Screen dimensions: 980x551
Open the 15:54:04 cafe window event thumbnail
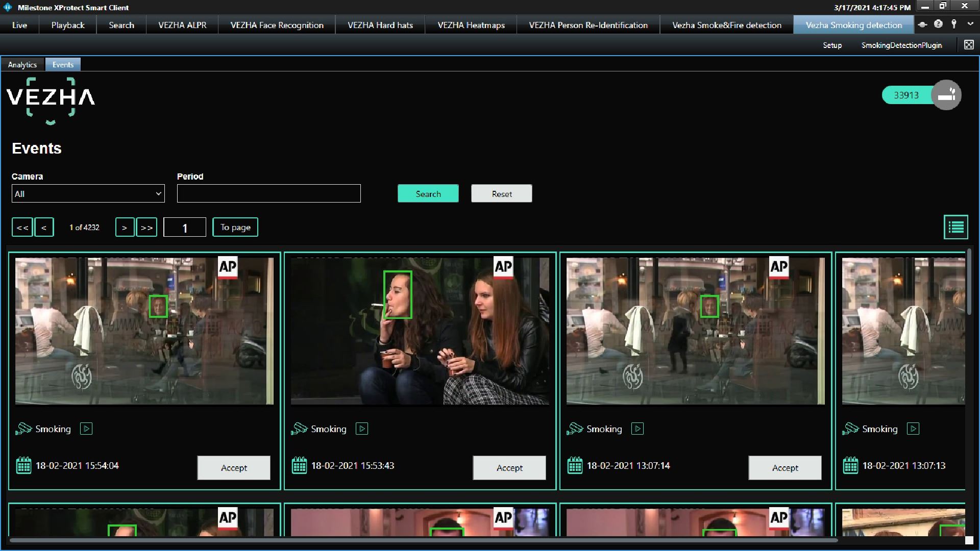(x=144, y=331)
